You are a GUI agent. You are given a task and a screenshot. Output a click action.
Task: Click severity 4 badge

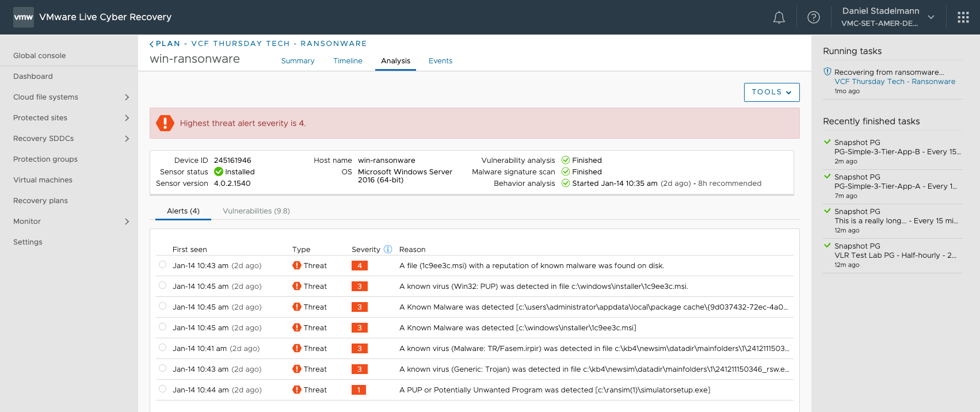[360, 266]
